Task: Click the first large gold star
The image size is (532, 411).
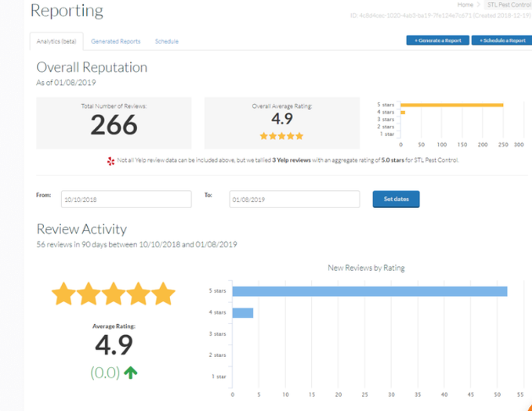Action: point(64,294)
